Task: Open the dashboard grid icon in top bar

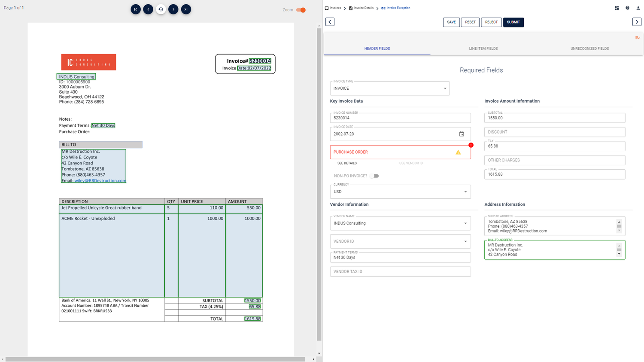Action: coord(617,8)
